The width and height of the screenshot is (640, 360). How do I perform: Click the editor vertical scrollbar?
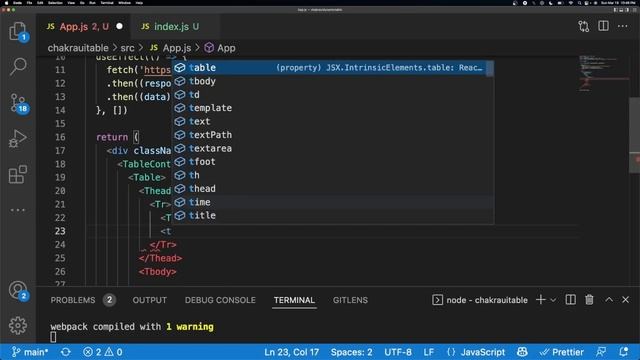(635, 135)
